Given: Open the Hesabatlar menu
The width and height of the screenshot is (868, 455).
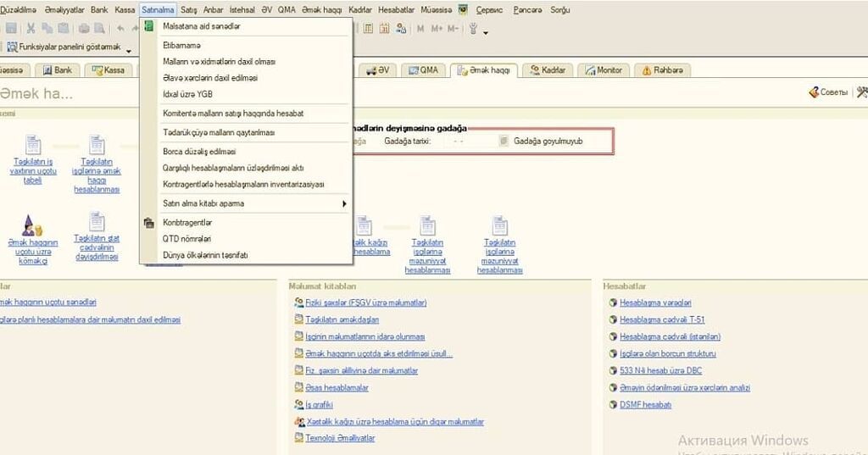Looking at the screenshot, I should (x=397, y=9).
